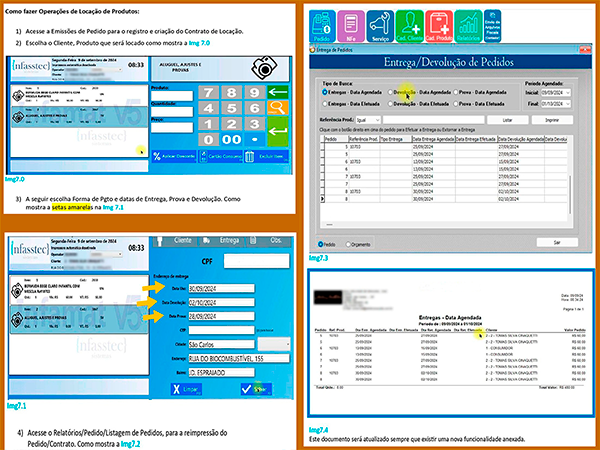600x450 pixels.
Task: Open the Pedido cash register icon
Action: pos(322,26)
